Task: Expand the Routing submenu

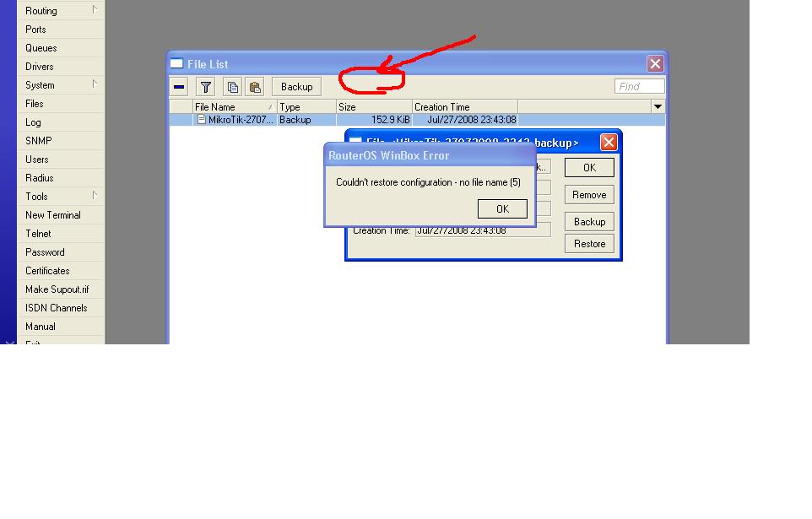Action: coord(61,10)
